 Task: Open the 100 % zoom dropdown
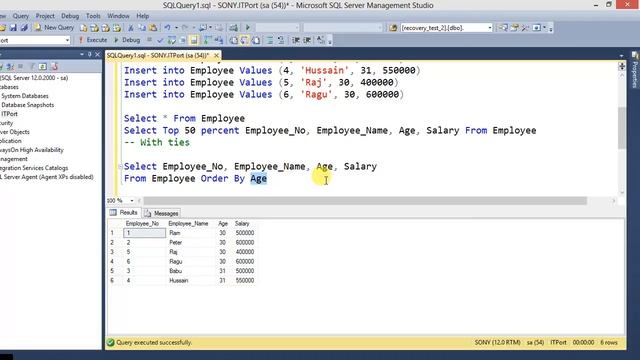click(x=131, y=201)
